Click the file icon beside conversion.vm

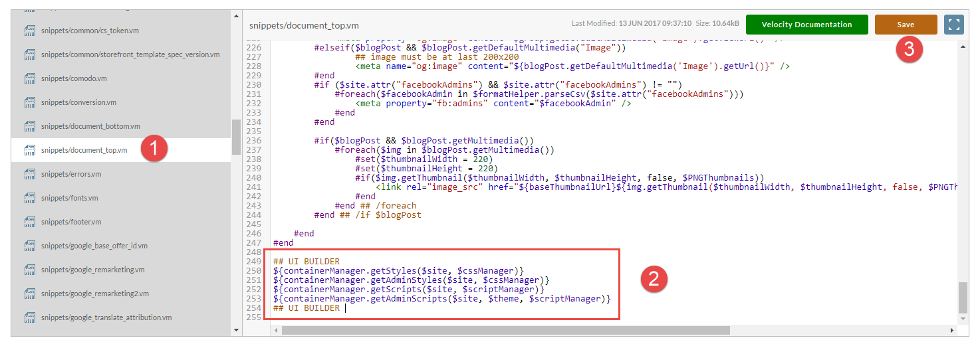(x=29, y=102)
